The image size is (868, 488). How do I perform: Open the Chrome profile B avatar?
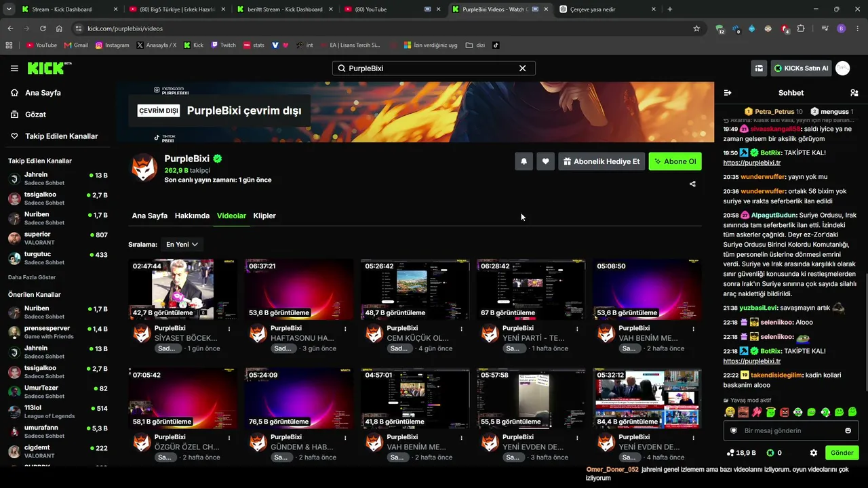[x=842, y=28]
